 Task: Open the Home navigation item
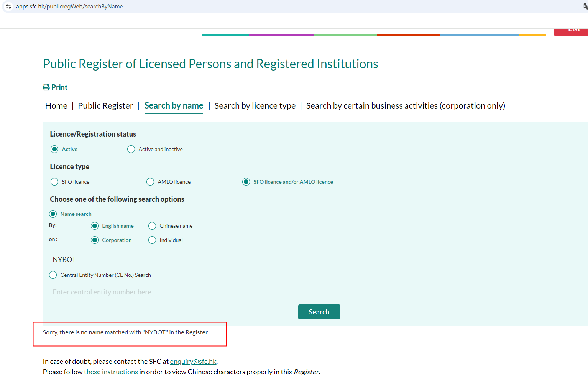pyautogui.click(x=56, y=106)
